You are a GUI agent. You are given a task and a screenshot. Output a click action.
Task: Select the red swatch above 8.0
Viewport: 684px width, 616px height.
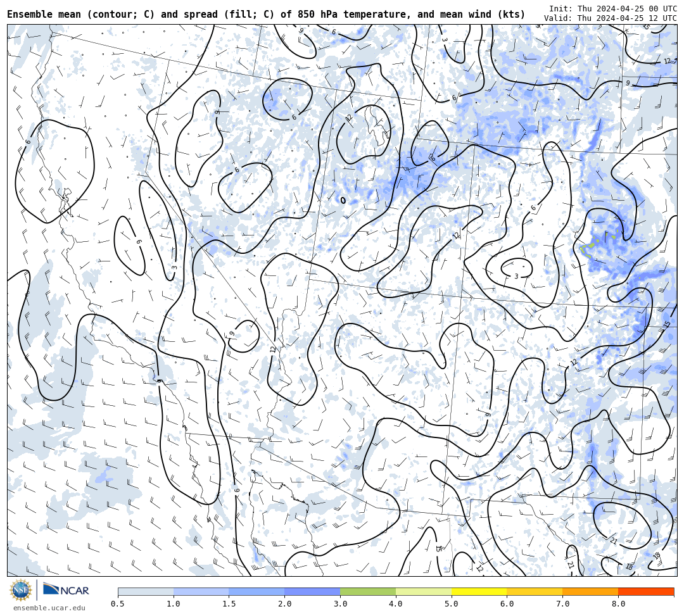tap(646, 591)
